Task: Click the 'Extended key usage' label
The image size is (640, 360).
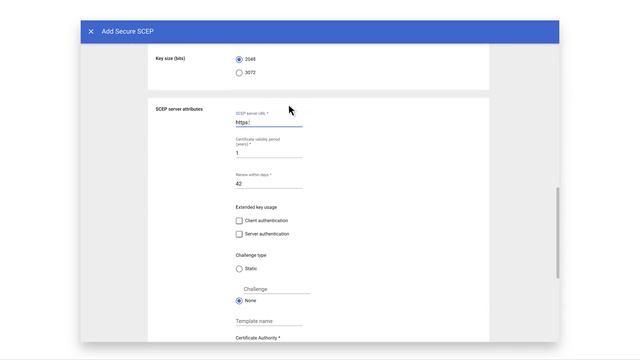Action: coord(256,207)
